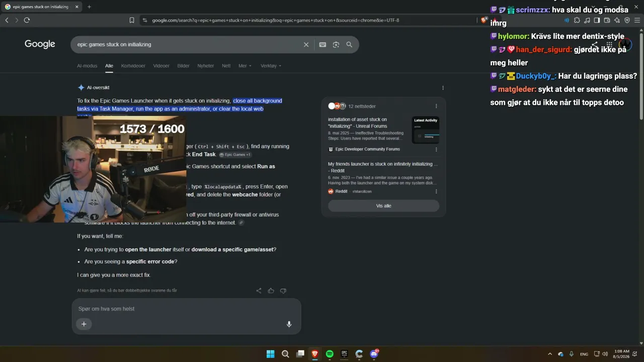
Task: Open volume control in system tray
Action: coord(605,354)
